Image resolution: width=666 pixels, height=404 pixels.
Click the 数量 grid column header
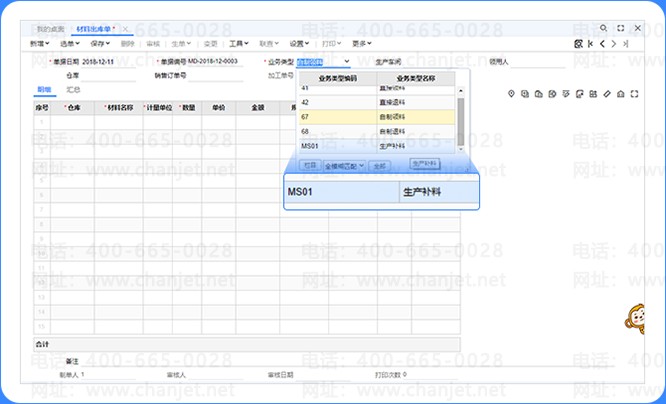(x=187, y=108)
